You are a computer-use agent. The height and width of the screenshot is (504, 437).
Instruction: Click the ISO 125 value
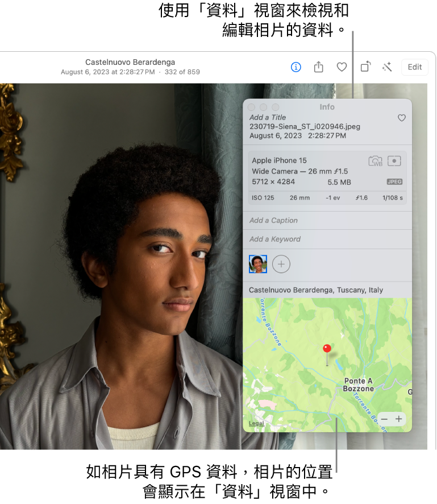(x=263, y=198)
